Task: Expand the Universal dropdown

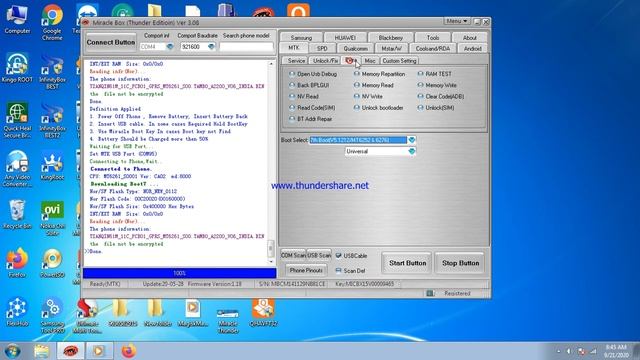Action: (411, 151)
